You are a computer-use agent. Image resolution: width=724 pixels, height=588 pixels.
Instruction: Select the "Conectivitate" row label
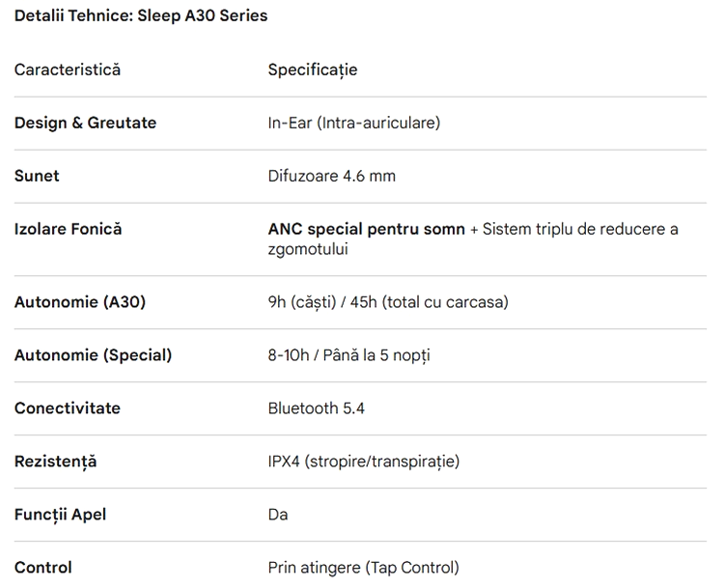[68, 408]
